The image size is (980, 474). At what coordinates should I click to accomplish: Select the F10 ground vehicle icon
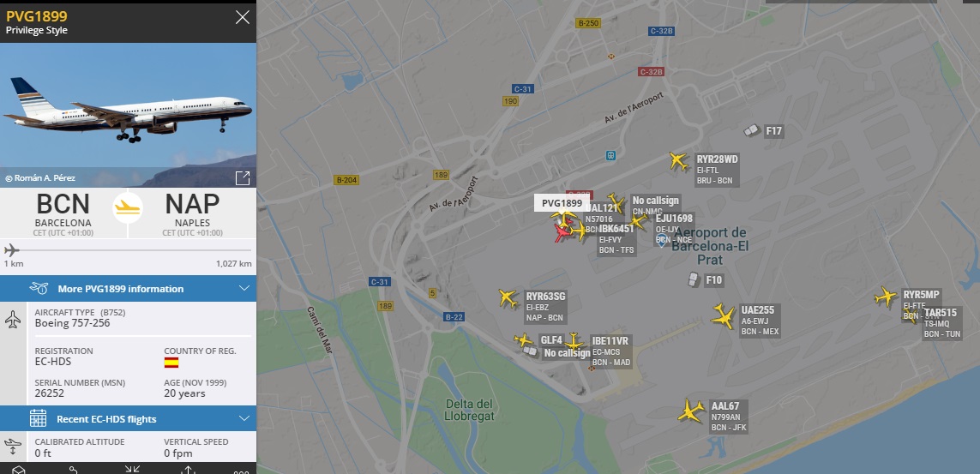tap(693, 279)
